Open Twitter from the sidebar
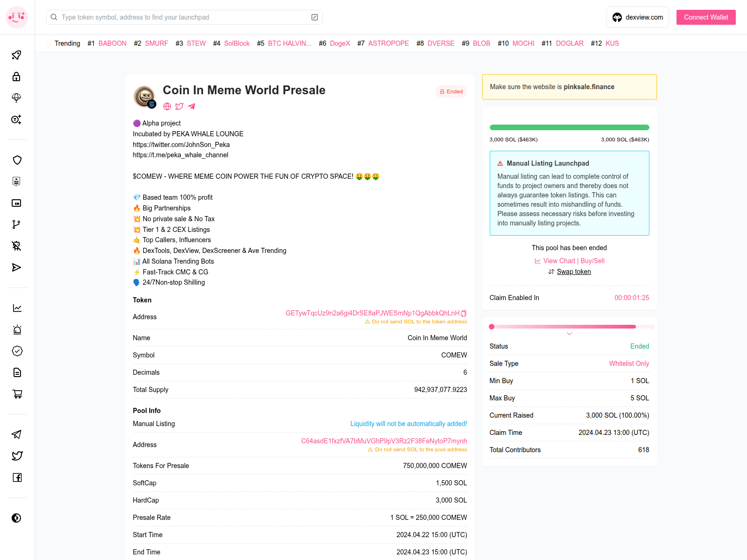The height and width of the screenshot is (560, 747). [x=17, y=456]
